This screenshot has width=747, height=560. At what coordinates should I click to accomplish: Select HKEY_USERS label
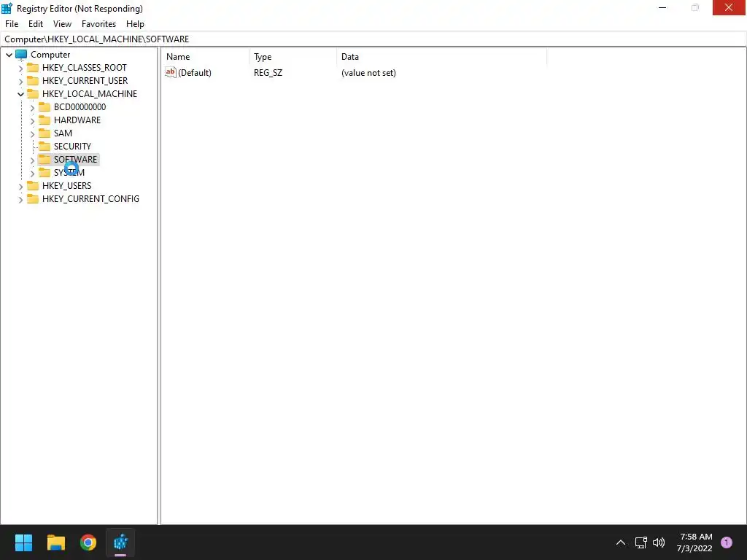point(66,186)
